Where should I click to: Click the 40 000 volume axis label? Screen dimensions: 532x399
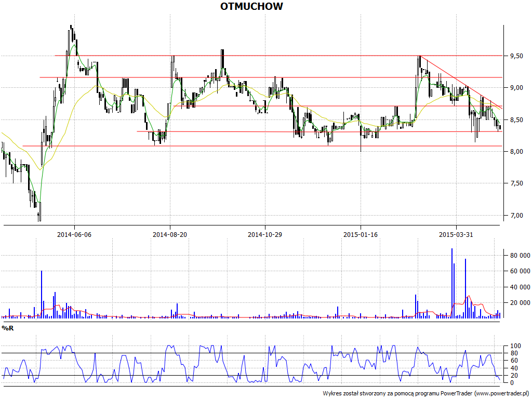click(x=520, y=287)
